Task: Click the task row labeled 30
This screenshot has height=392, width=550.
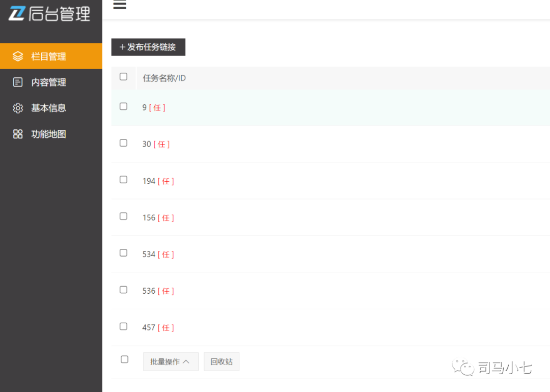Action: pos(331,144)
